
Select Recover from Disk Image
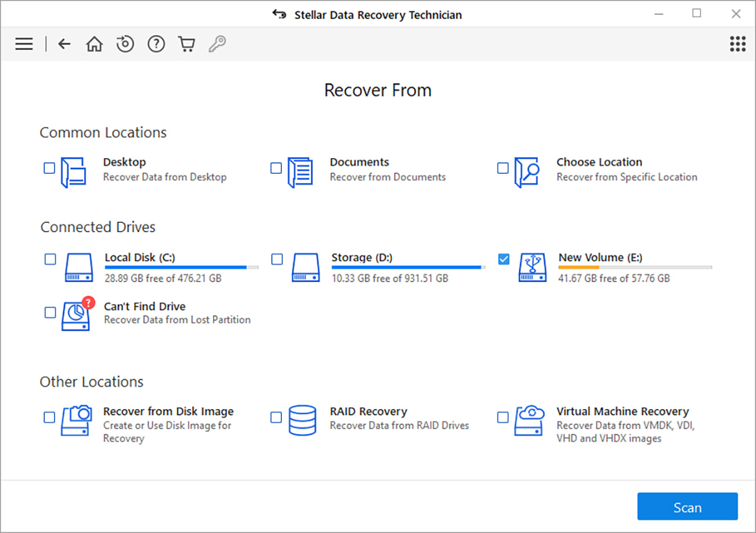click(49, 418)
